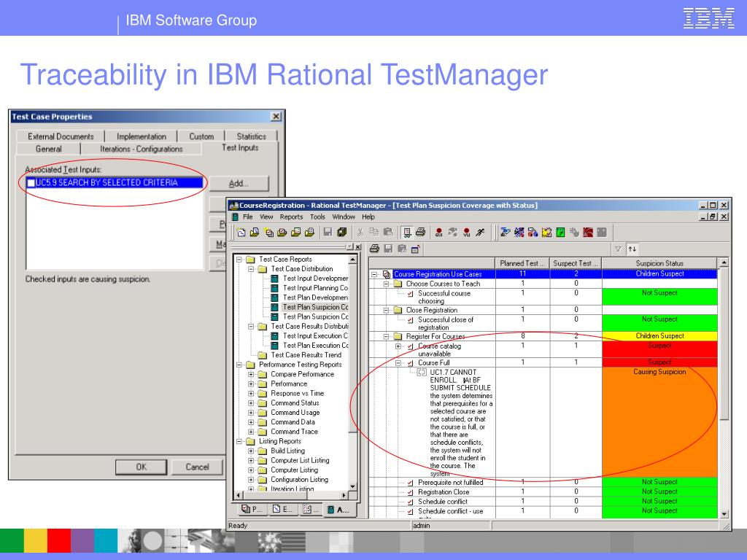Click the red check icon beside Schedule conflict
Screen dimensions: 747x560
click(410, 502)
